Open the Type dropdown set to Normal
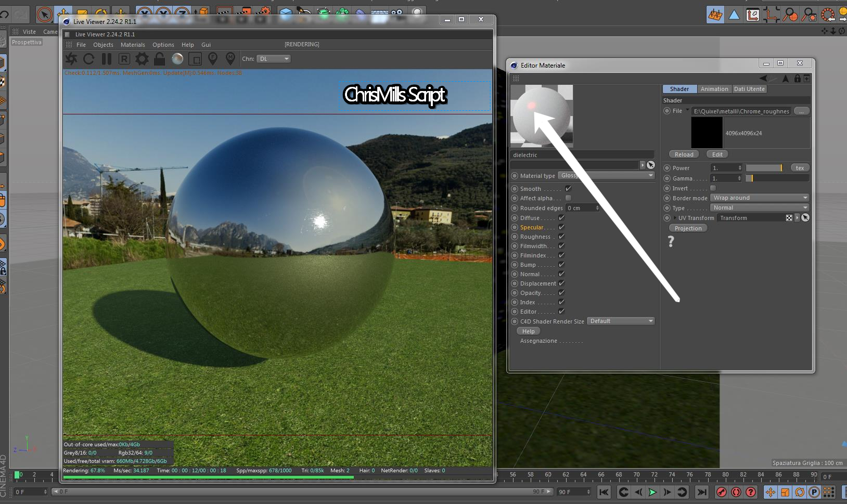Image resolution: width=847 pixels, height=504 pixels. point(760,208)
